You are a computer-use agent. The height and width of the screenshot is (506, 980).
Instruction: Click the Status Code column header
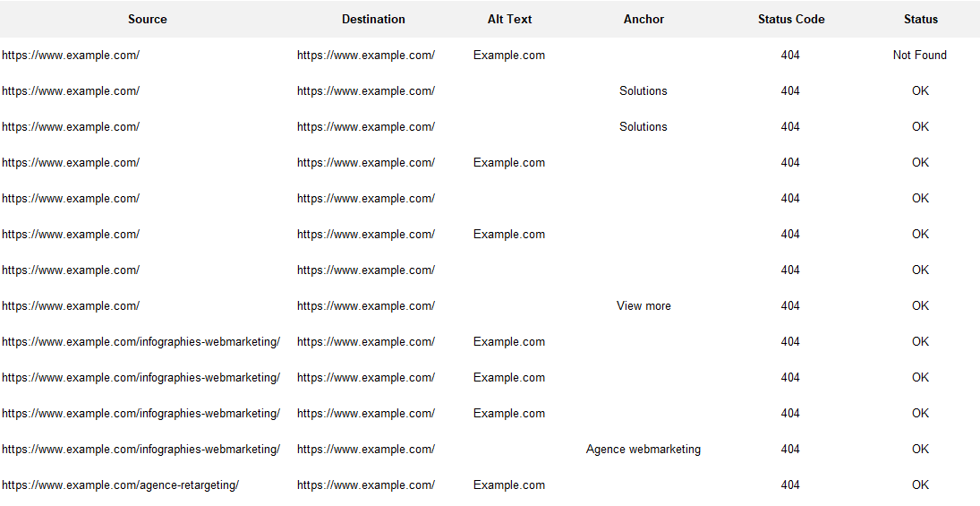pos(791,20)
